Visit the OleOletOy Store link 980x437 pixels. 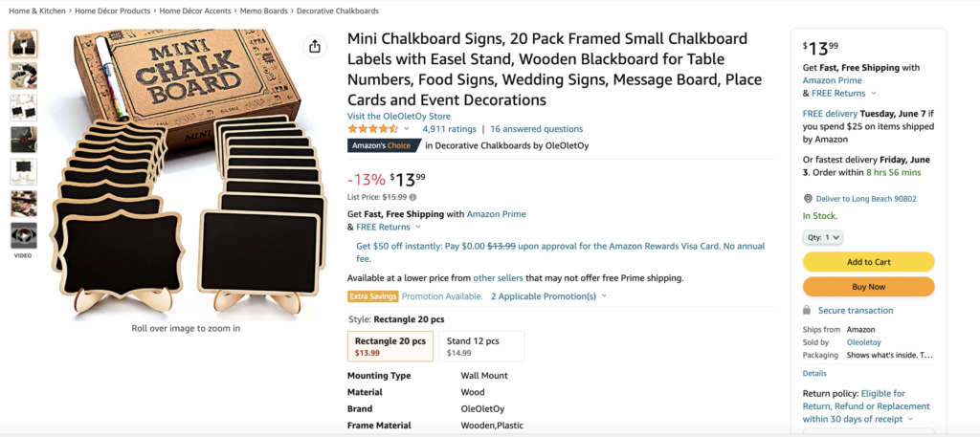point(398,116)
